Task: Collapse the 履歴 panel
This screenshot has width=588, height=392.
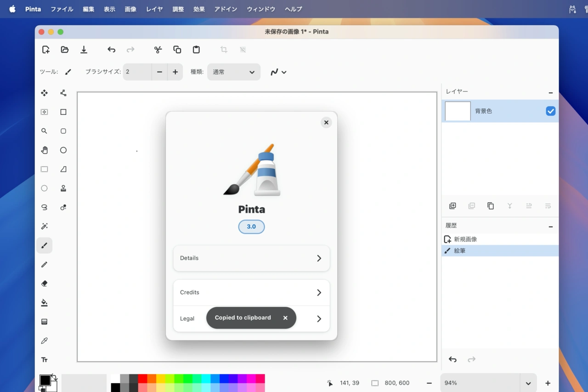Action: [550, 226]
